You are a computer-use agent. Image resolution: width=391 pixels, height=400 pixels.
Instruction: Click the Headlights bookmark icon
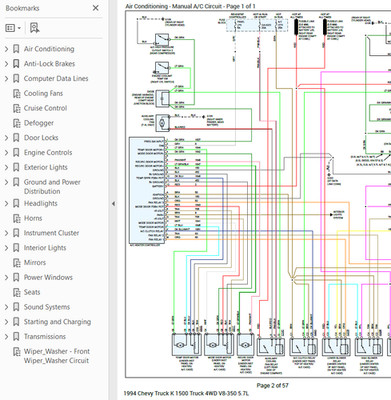click(x=16, y=203)
